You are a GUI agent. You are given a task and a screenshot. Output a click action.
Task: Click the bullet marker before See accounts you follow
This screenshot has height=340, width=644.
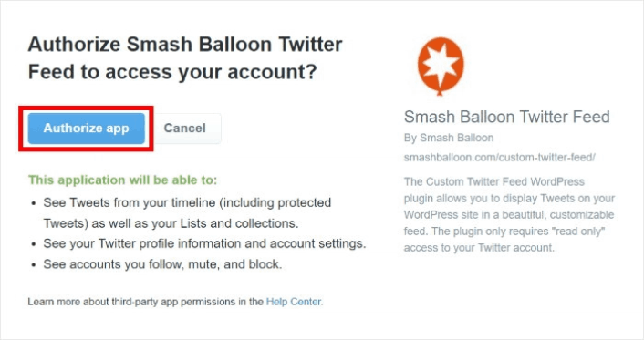point(34,265)
